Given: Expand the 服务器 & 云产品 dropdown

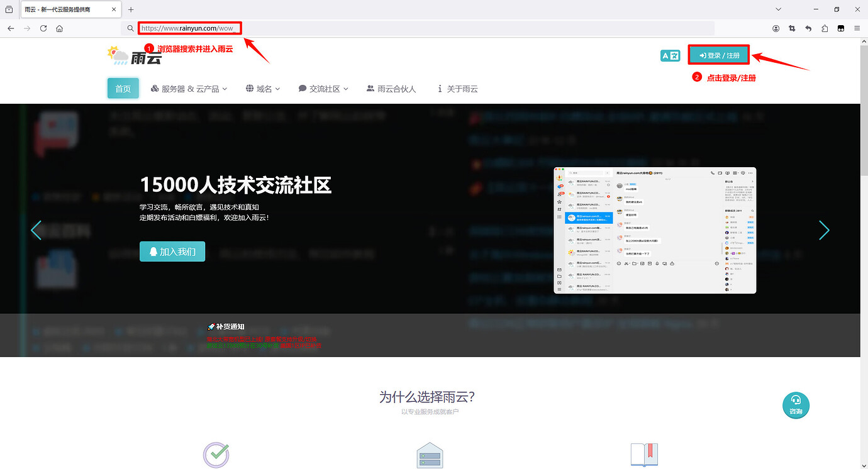Looking at the screenshot, I should tap(189, 88).
